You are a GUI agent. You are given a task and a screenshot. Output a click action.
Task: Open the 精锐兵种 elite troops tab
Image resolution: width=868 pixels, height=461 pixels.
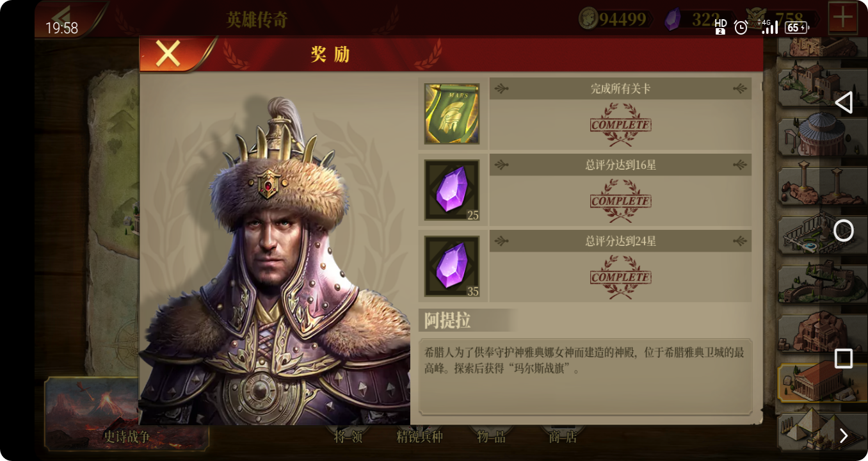[x=419, y=437]
